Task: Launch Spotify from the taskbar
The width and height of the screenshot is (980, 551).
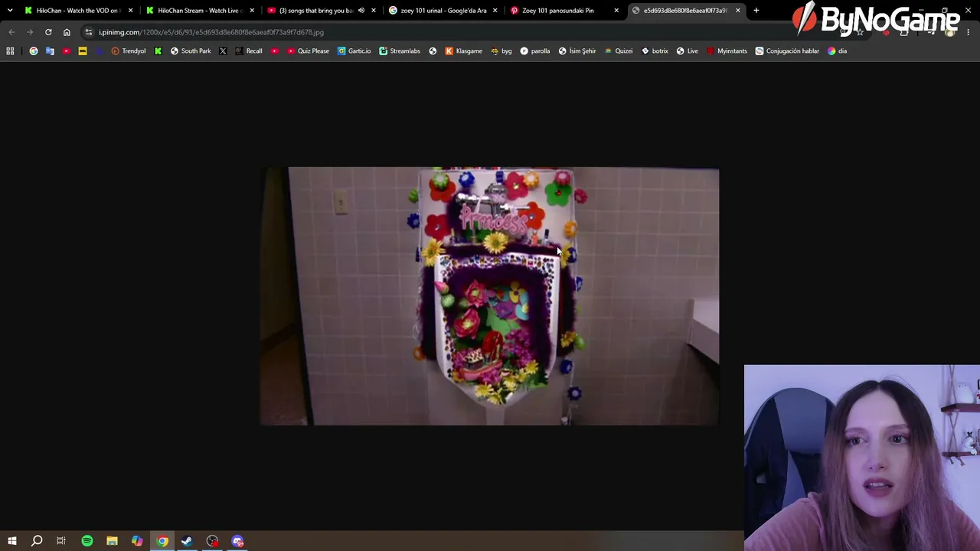Action: pyautogui.click(x=87, y=541)
